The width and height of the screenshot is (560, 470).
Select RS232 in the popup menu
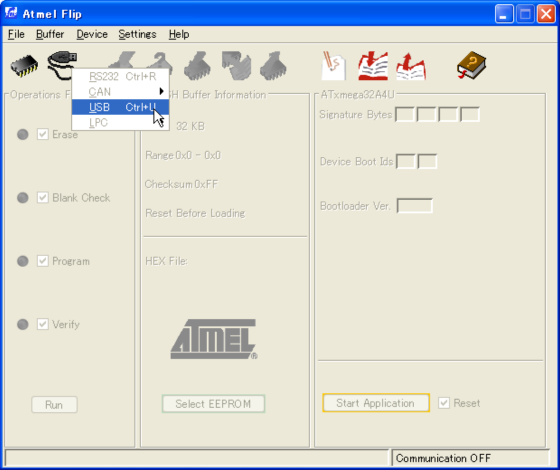point(120,76)
